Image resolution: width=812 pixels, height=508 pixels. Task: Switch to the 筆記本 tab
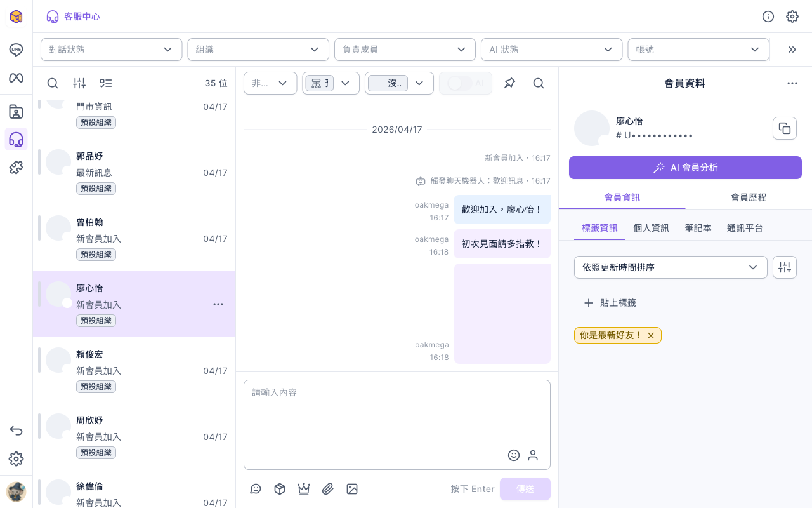[698, 228]
